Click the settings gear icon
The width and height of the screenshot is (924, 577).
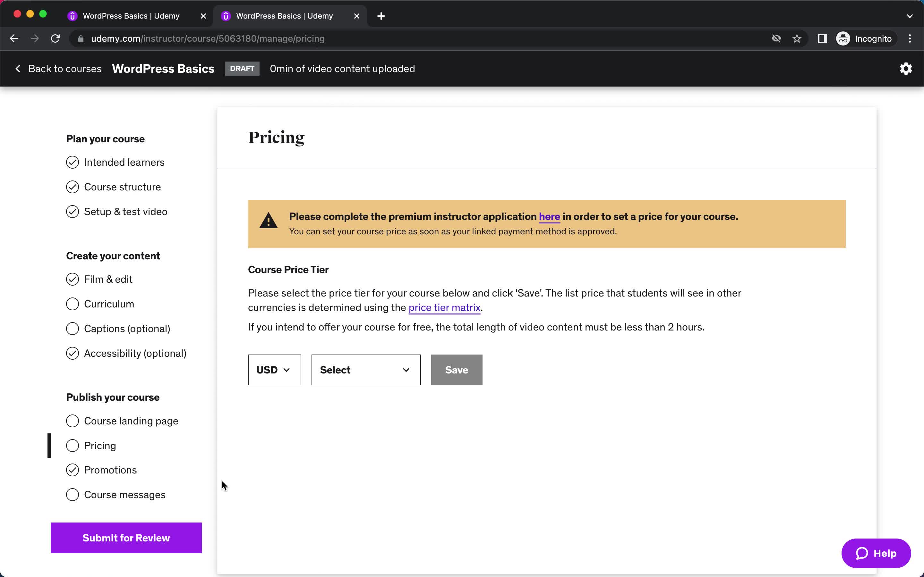tap(905, 69)
